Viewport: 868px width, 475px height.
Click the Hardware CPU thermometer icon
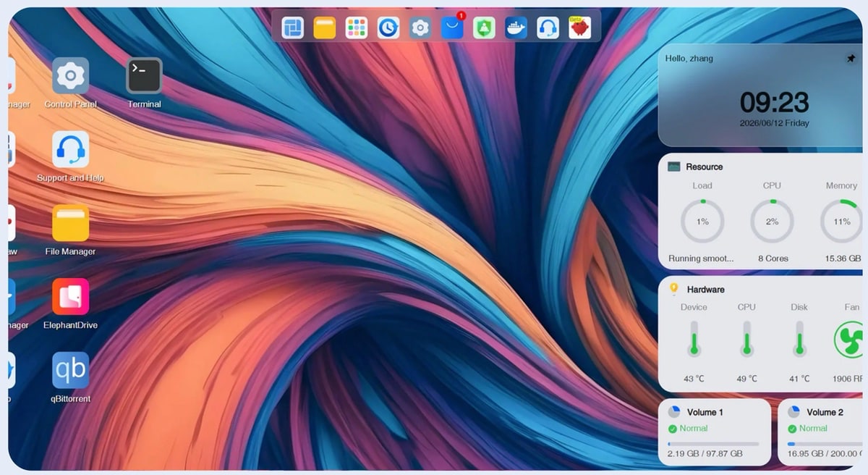tap(746, 339)
